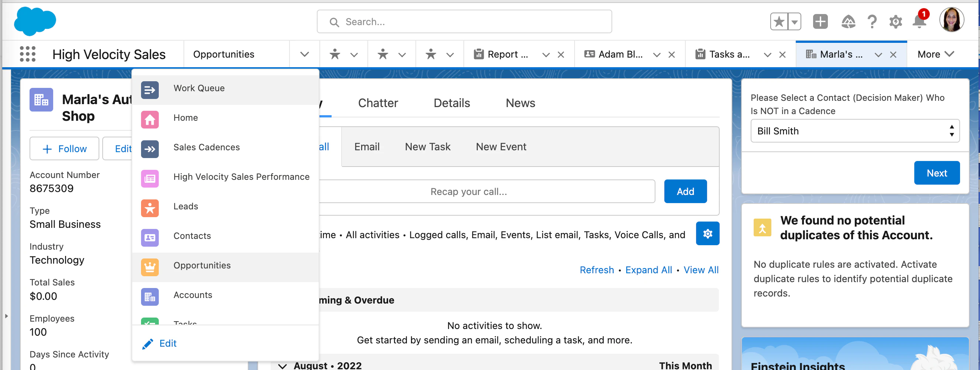Switch to the Adam Bl... workspace tab
This screenshot has height=370, width=980.
coord(613,54)
